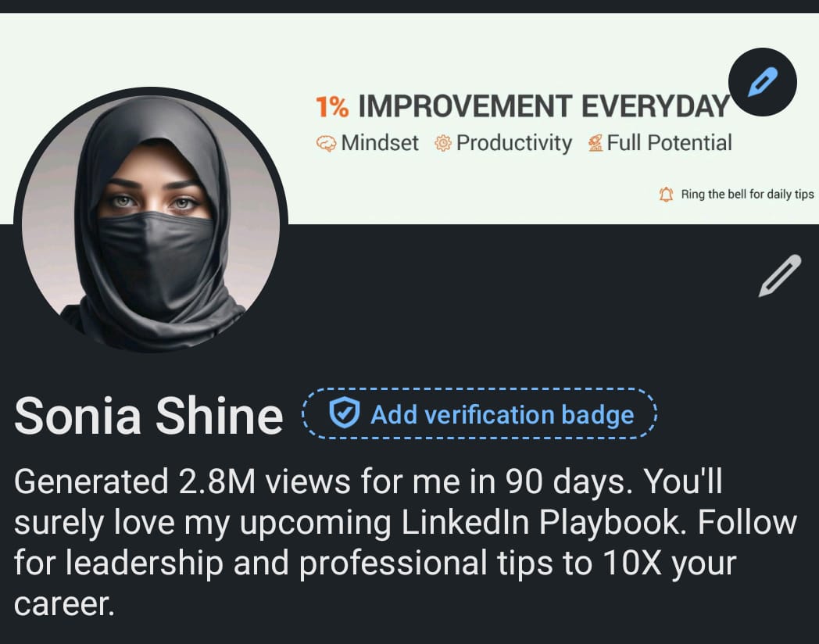Click the blue pencil edit banner icon
The image size is (819, 644).
(762, 82)
